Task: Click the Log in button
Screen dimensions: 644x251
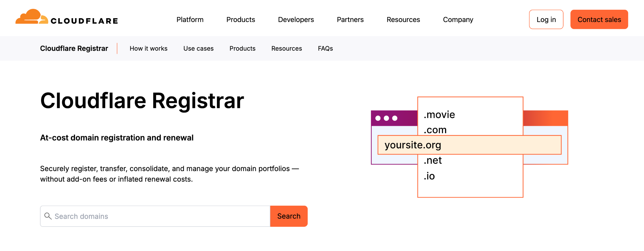Action: (546, 20)
